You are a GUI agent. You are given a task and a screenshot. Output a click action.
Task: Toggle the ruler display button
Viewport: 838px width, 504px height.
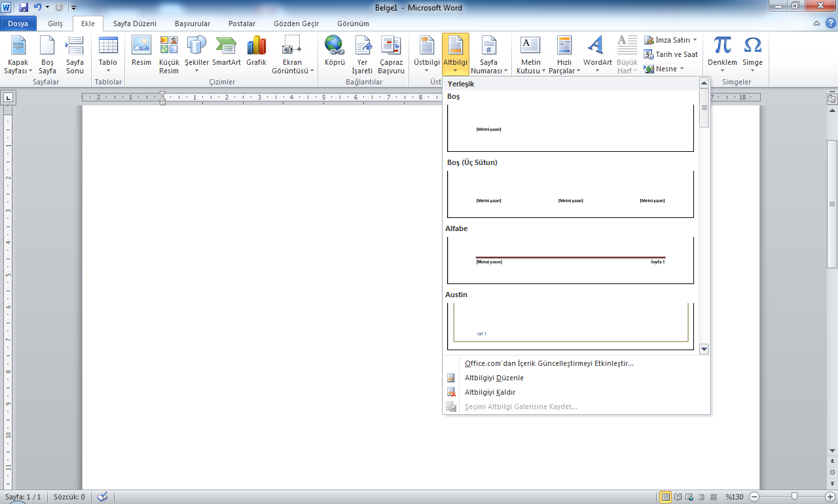click(832, 99)
